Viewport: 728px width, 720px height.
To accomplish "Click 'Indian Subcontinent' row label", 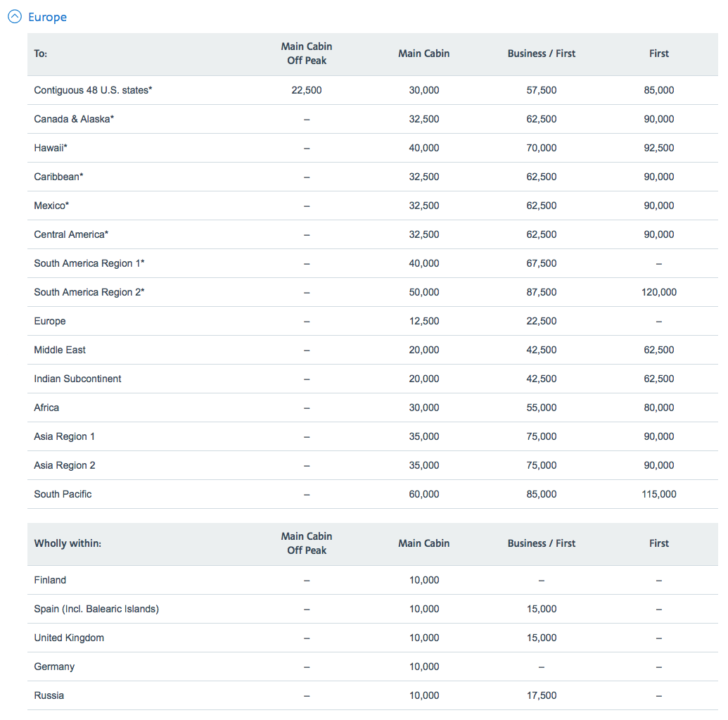I will pyautogui.click(x=77, y=379).
